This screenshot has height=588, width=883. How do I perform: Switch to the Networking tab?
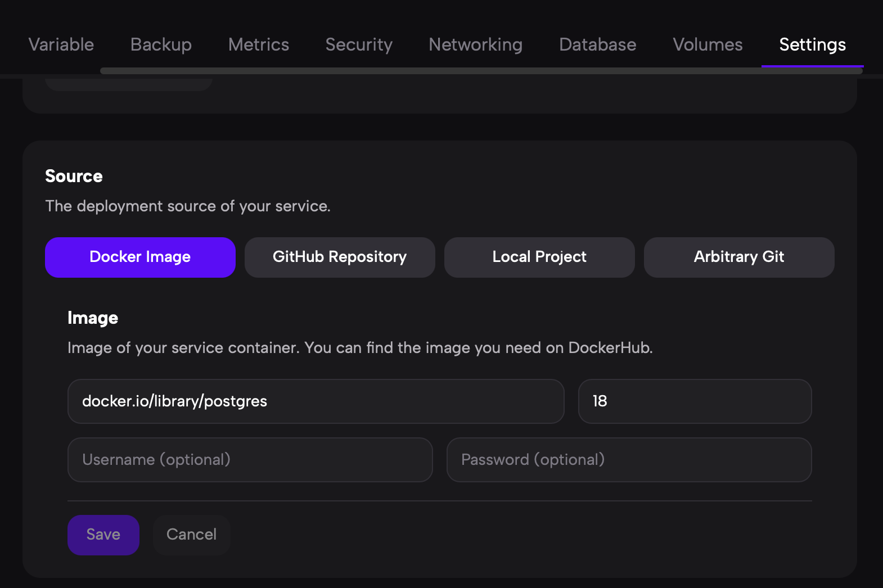pos(475,44)
